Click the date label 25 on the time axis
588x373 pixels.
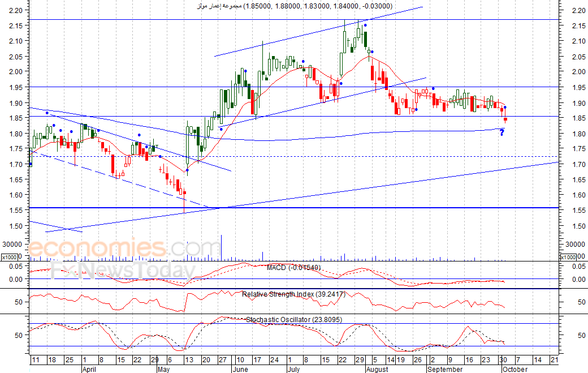70,360
